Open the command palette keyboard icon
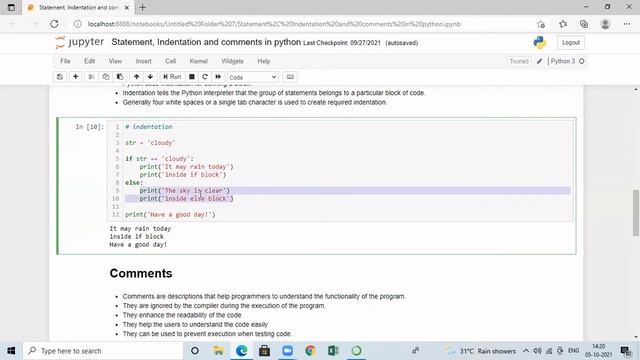The height and width of the screenshot is (360, 640). [x=290, y=77]
